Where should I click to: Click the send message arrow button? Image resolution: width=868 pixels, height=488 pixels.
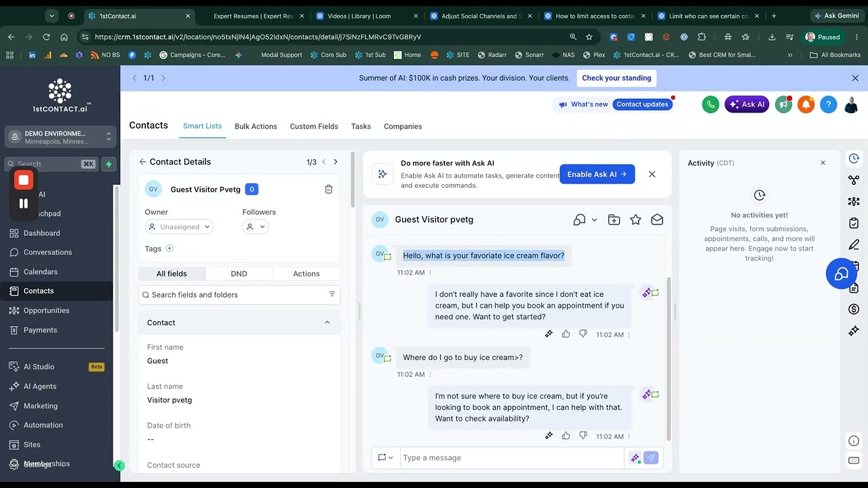pyautogui.click(x=651, y=458)
